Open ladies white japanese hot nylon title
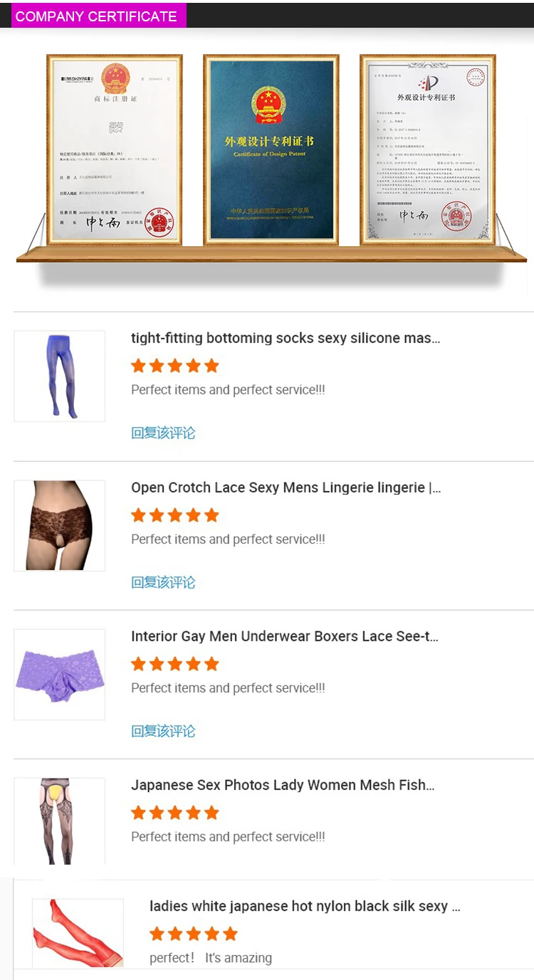This screenshot has width=534, height=980. 305,906
